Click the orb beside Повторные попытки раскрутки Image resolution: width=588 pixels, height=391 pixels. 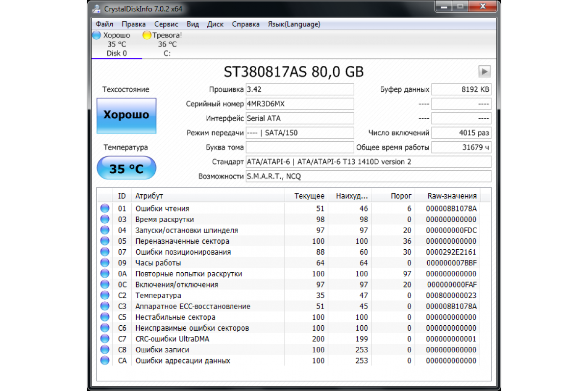tap(105, 274)
